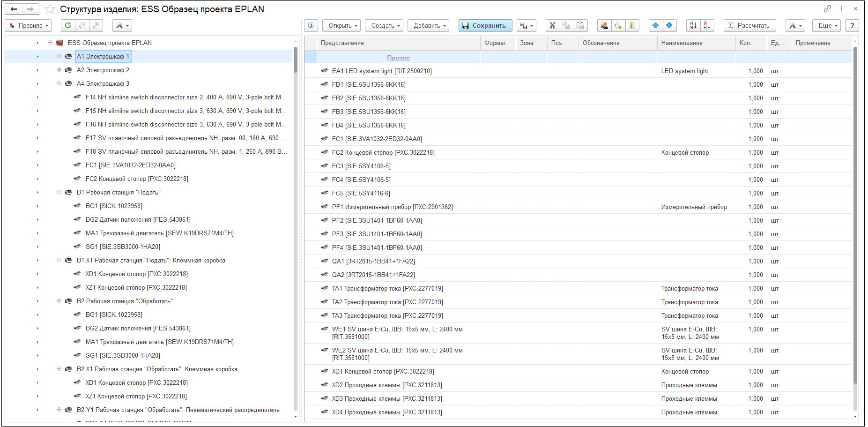Select F14 NH slimline switch disconnector item

(x=186, y=97)
